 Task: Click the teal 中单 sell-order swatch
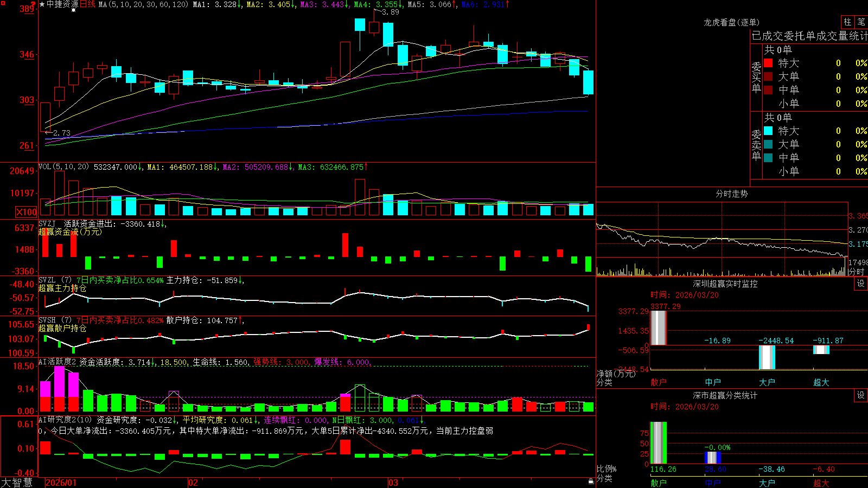(768, 158)
